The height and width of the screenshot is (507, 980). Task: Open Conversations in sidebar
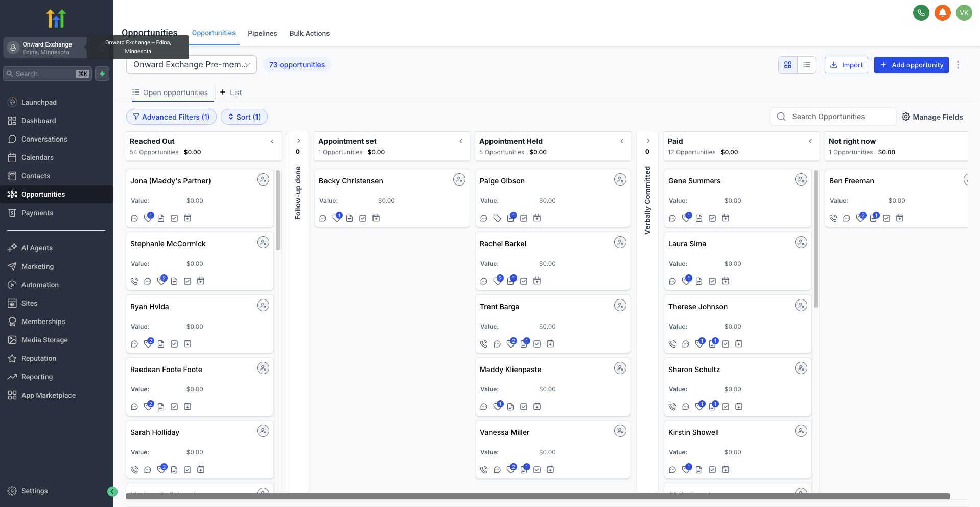click(x=56, y=139)
